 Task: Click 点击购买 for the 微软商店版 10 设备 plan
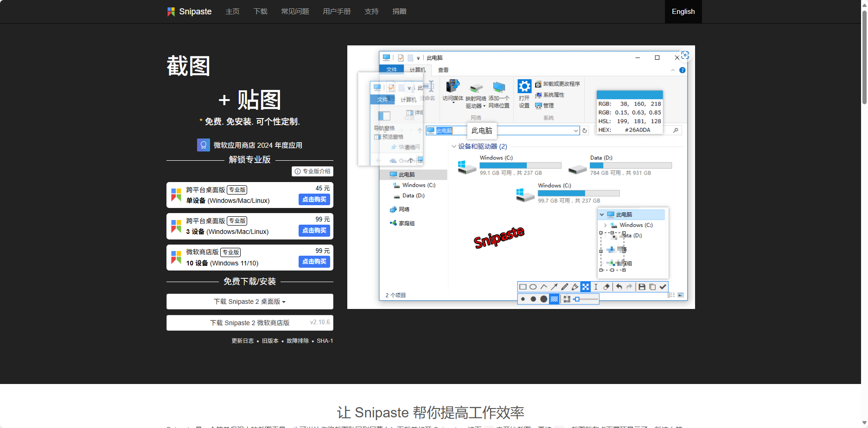coord(314,262)
